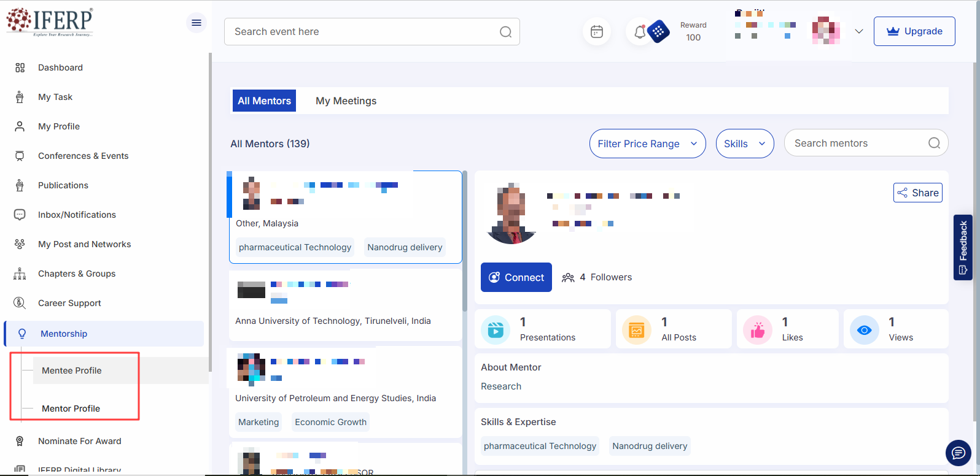Expand the Filter Price Range dropdown
This screenshot has height=476, width=980.
pos(647,144)
